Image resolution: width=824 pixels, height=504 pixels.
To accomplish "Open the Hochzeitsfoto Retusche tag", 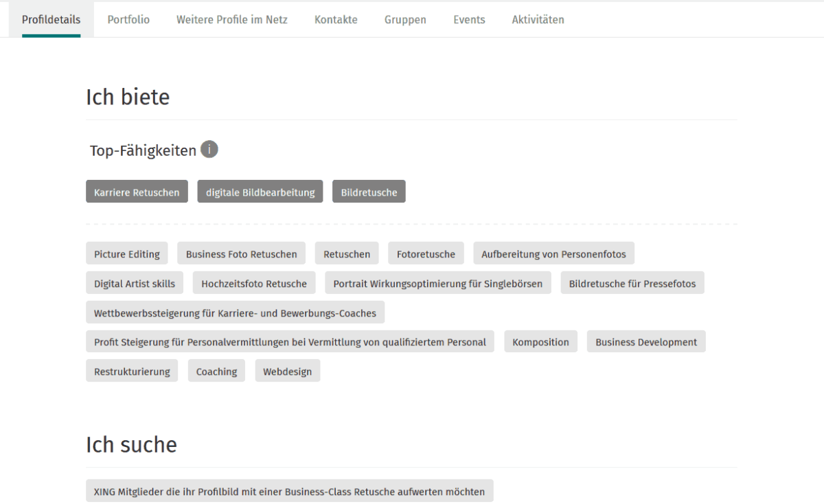I will [254, 283].
